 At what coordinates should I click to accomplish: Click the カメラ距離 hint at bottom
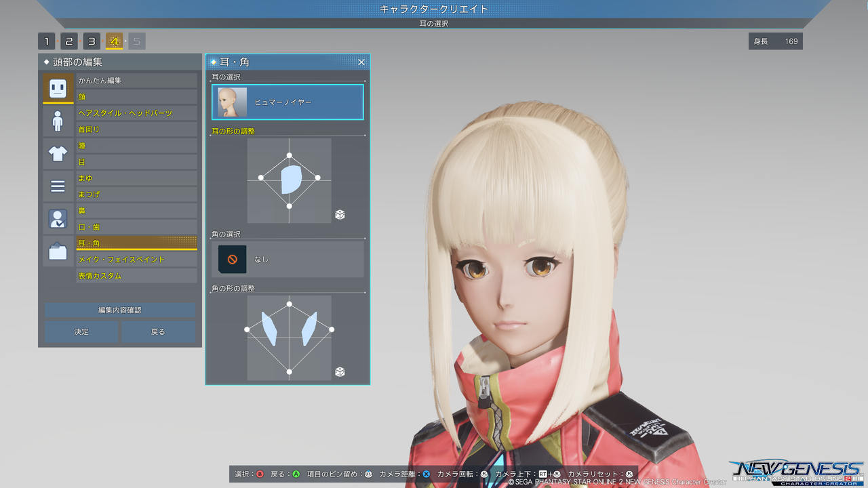pyautogui.click(x=405, y=474)
